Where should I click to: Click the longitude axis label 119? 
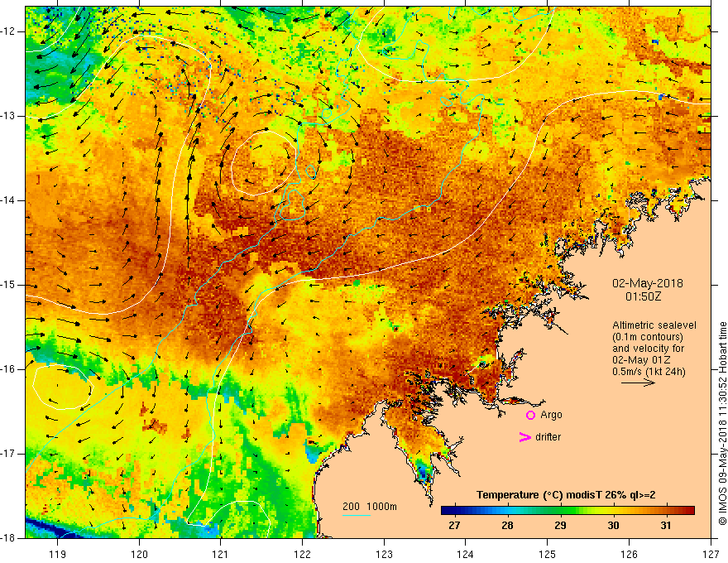[58, 554]
